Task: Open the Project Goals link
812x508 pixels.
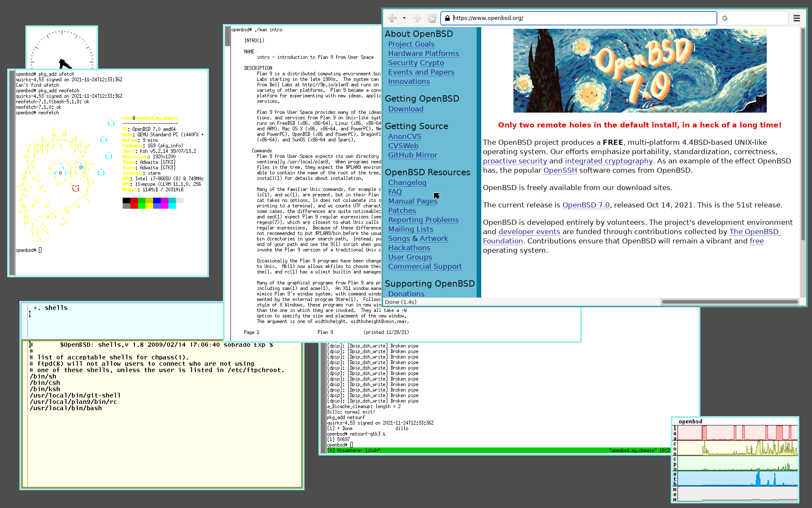Action: pos(411,44)
